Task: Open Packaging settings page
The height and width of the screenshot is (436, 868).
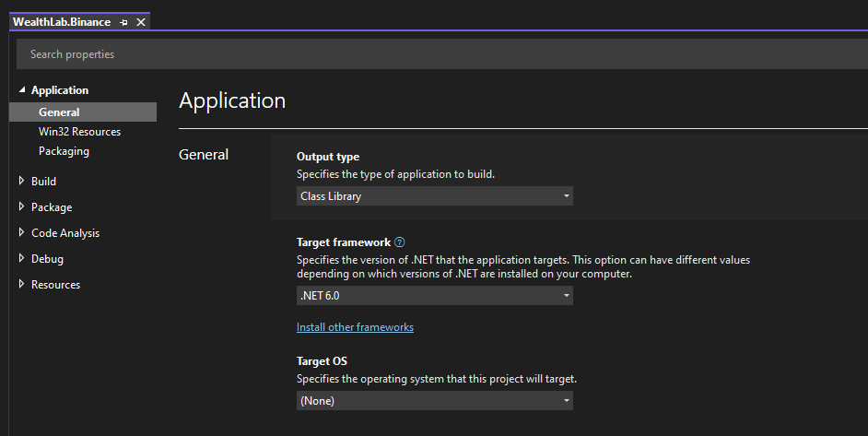Action: (x=64, y=151)
